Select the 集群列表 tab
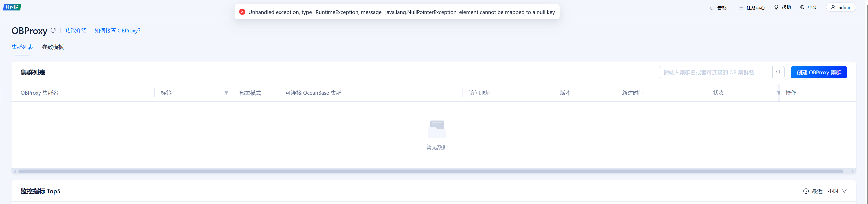868x204 pixels. [22, 47]
